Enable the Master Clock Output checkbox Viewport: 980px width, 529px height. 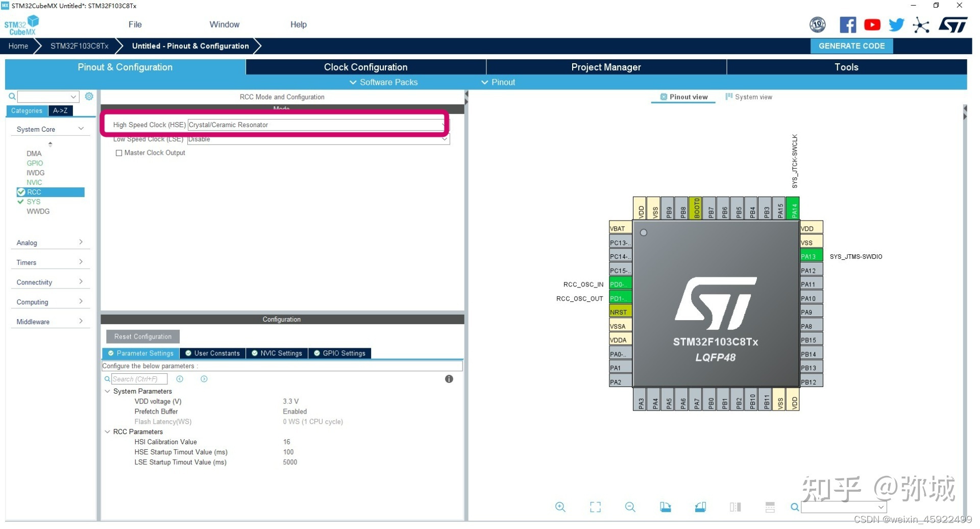pos(119,153)
